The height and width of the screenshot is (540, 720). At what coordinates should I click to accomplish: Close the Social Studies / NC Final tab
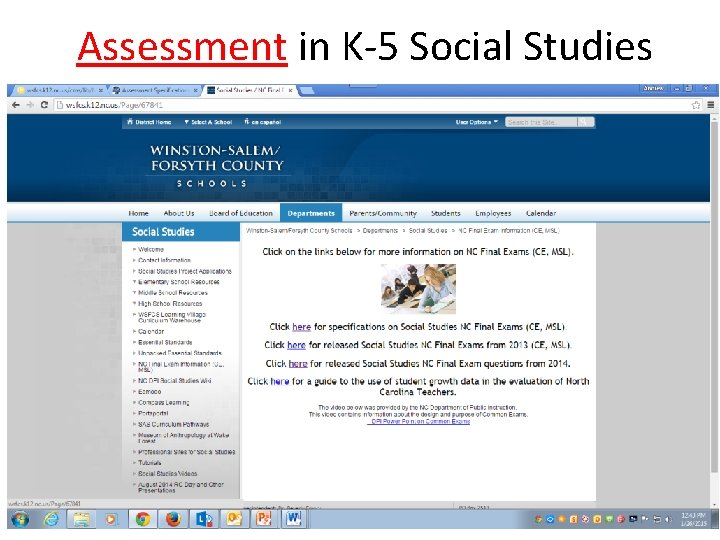290,90
